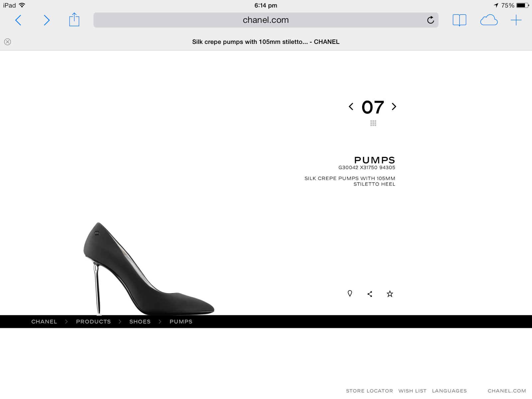This screenshot has width=532, height=399.
Task: Open Safari bookmarks book icon
Action: [x=460, y=20]
